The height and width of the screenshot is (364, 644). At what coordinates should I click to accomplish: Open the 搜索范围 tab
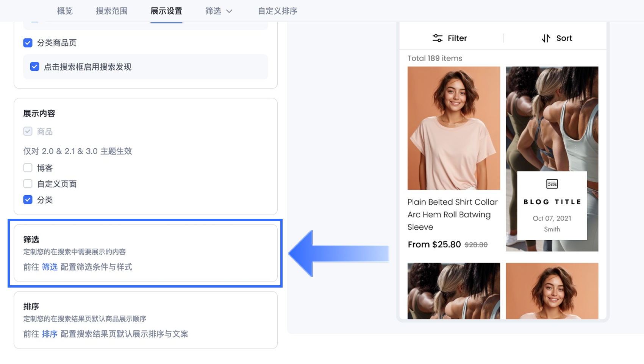click(x=112, y=11)
